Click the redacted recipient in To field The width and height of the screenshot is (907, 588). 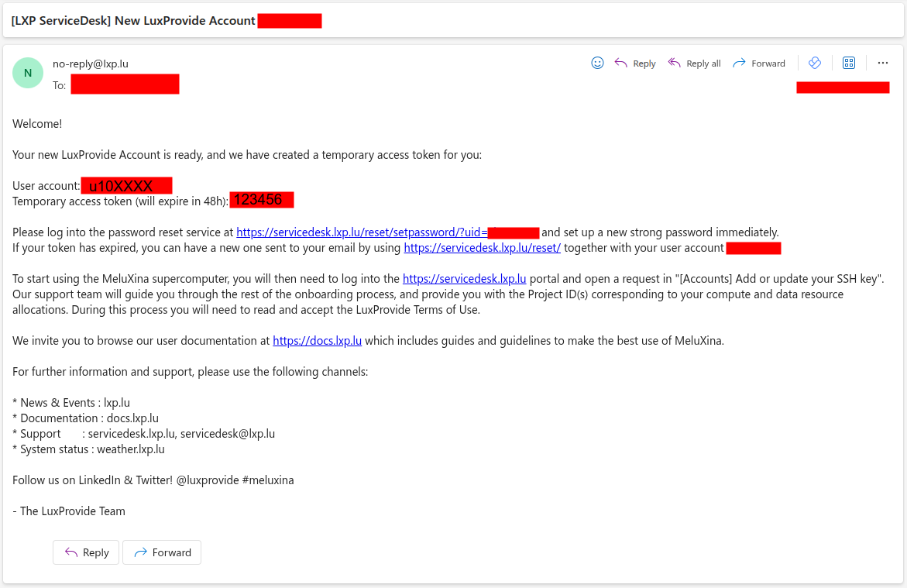click(x=125, y=84)
